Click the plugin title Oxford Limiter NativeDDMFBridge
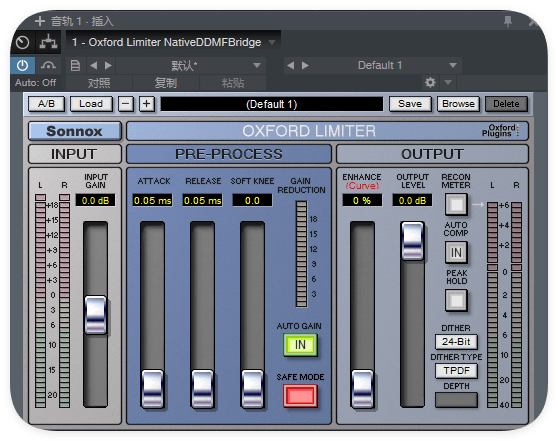This screenshot has width=558, height=441. (167, 42)
